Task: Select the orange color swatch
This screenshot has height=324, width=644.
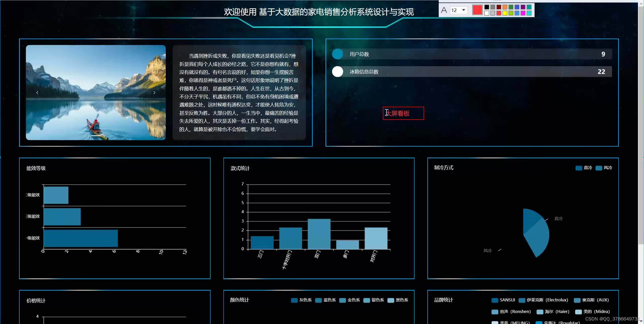Action: pyautogui.click(x=505, y=7)
